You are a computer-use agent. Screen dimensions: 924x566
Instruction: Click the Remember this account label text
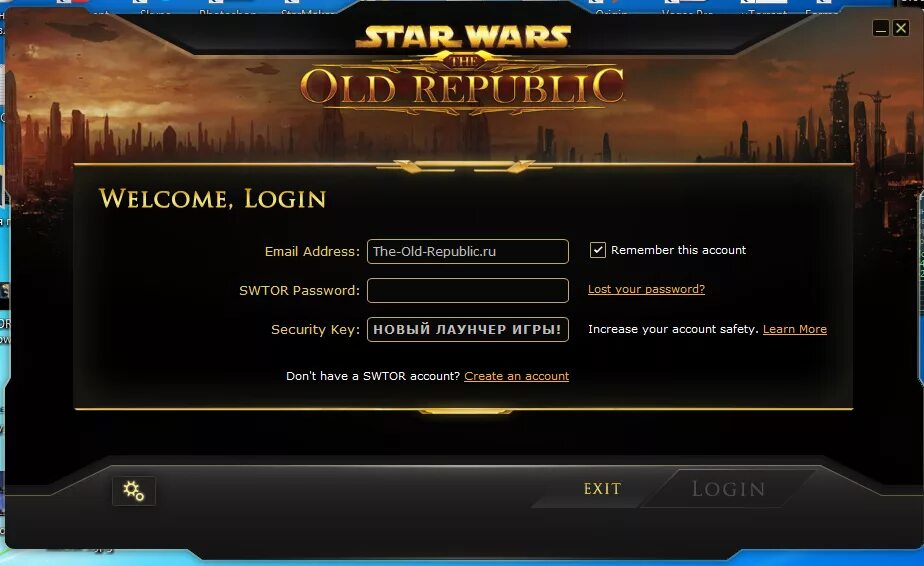click(x=678, y=250)
